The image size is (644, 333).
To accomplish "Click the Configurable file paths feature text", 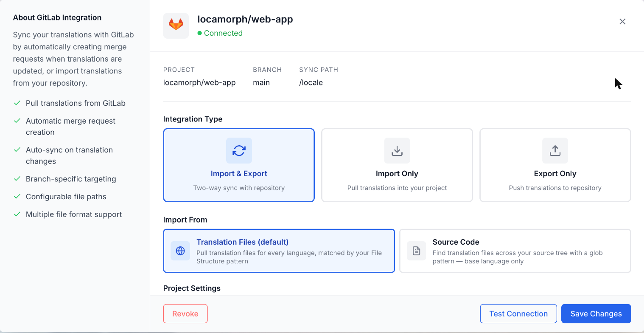I will click(66, 197).
